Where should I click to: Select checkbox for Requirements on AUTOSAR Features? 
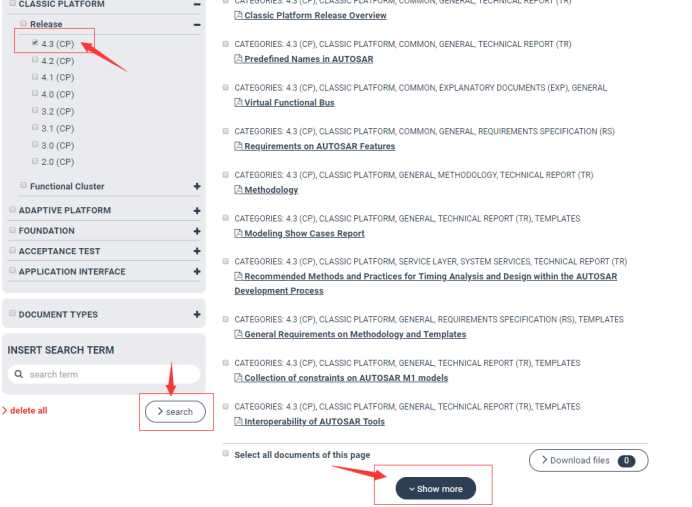click(x=226, y=131)
